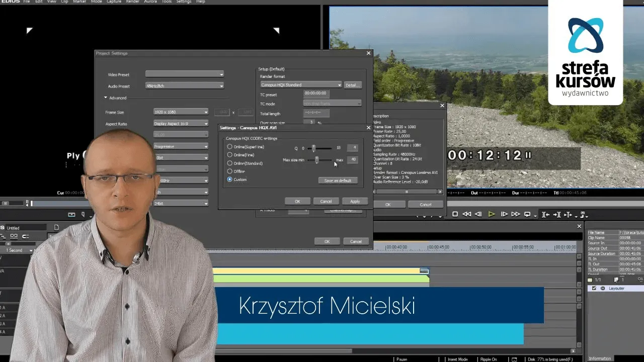This screenshot has height=362, width=644.
Task: Click the Set In point icon
Action: tap(545, 215)
